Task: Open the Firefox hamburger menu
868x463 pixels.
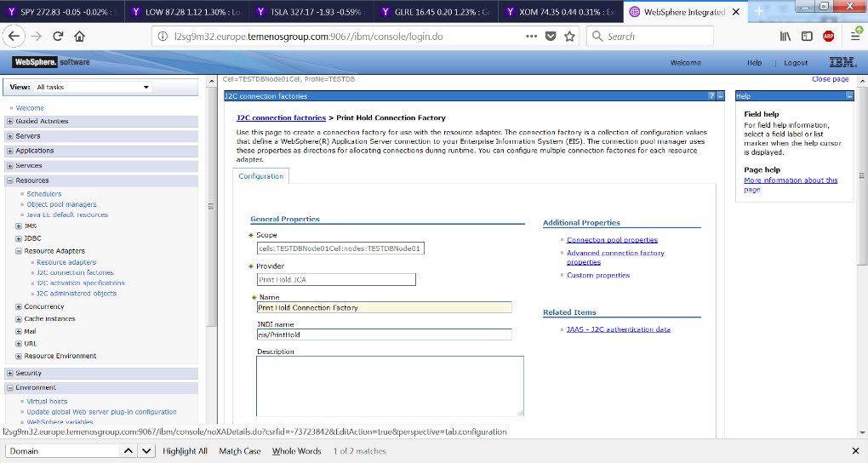Action: click(854, 37)
